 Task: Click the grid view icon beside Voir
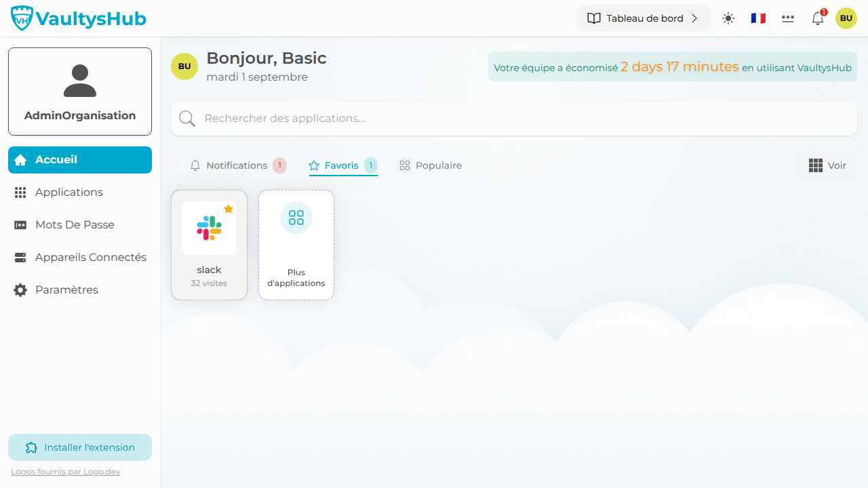[816, 165]
